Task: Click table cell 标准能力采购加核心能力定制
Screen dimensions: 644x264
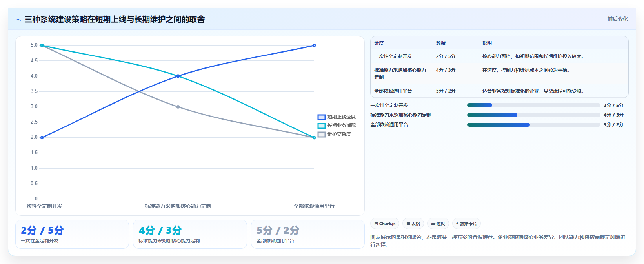Action: (x=400, y=74)
